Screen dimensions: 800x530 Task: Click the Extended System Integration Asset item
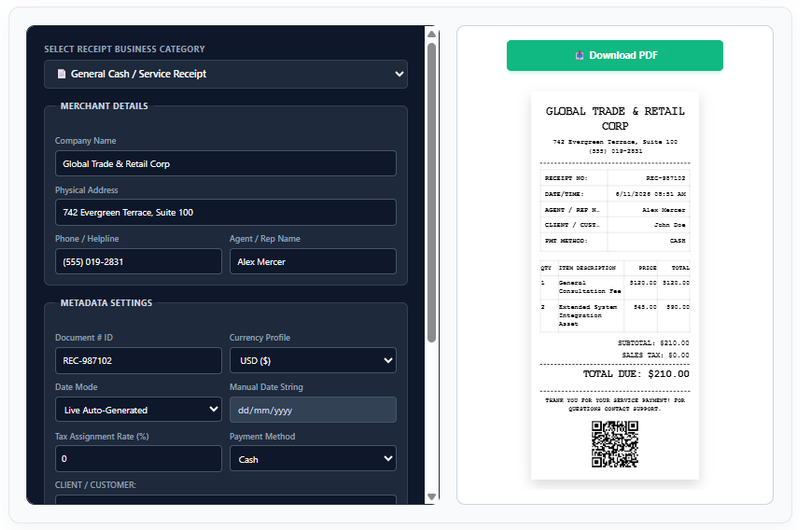pyautogui.click(x=588, y=315)
